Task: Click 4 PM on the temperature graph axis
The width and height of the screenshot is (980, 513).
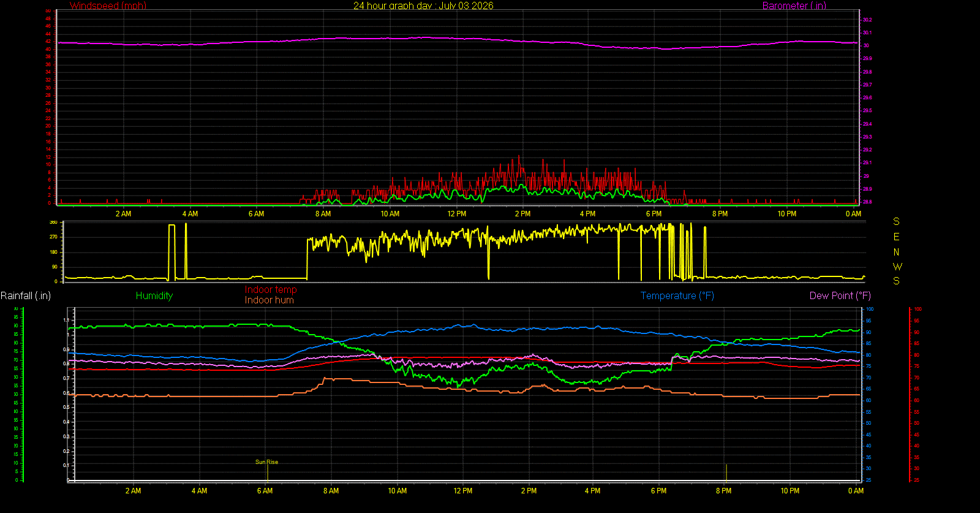Action: pyautogui.click(x=592, y=491)
